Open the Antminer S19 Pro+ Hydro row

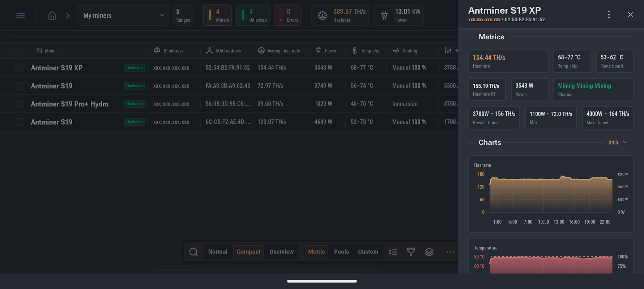[x=70, y=104]
